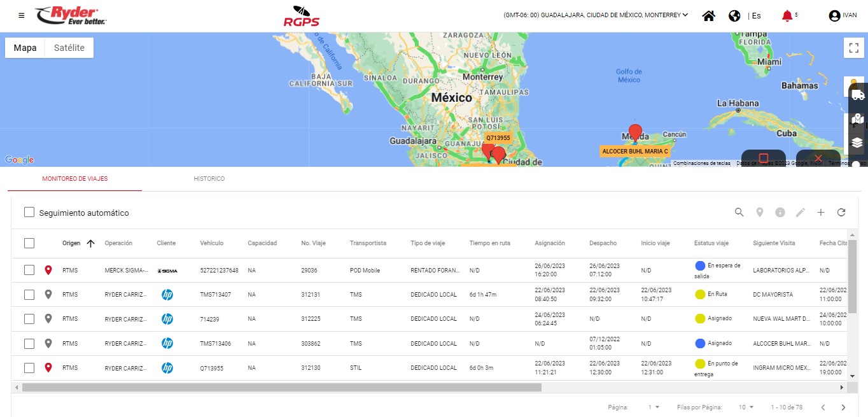Expand the Filas por Página dropdown
The image size is (868, 417).
746,407
